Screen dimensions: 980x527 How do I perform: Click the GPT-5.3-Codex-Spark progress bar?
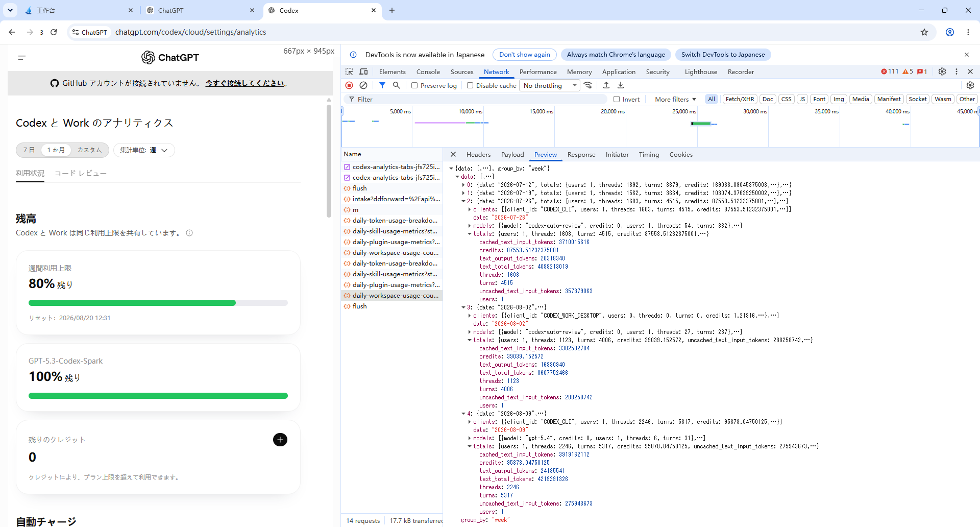[158, 396]
